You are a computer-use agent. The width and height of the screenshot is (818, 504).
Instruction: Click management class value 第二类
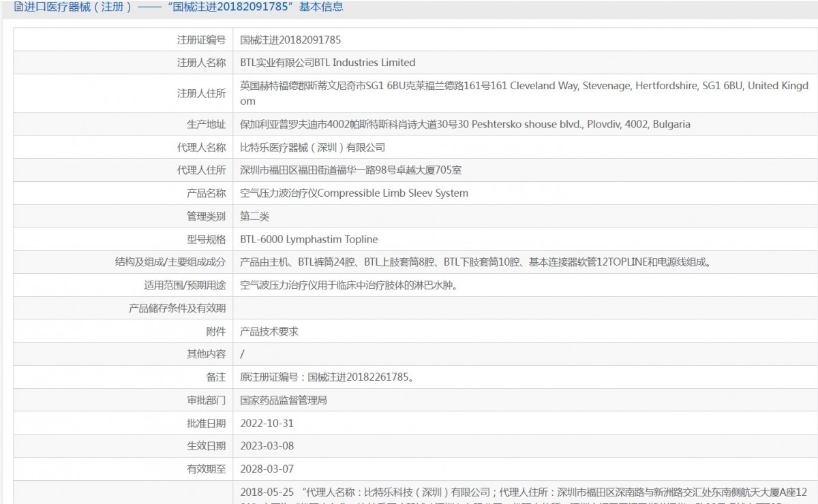pyautogui.click(x=255, y=217)
